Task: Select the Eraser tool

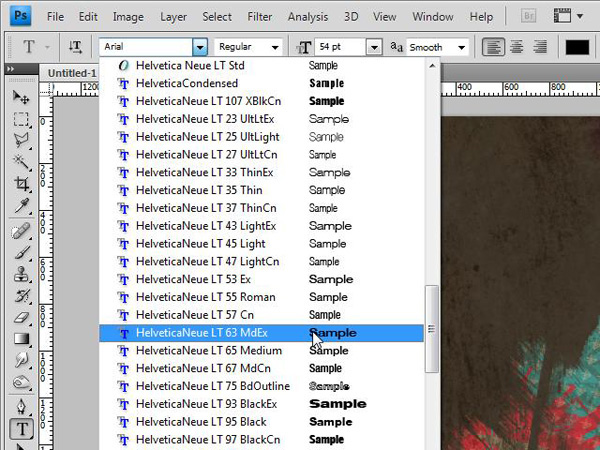Action: (x=21, y=317)
